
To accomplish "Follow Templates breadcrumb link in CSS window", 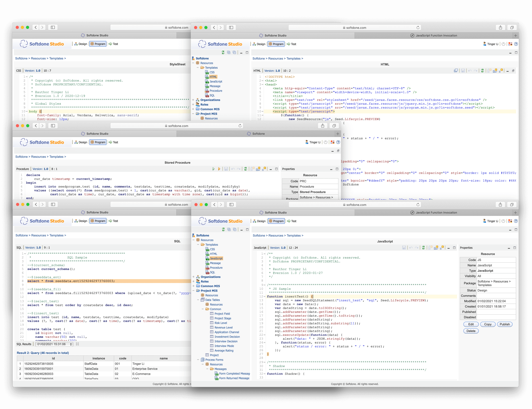I will pos(56,58).
